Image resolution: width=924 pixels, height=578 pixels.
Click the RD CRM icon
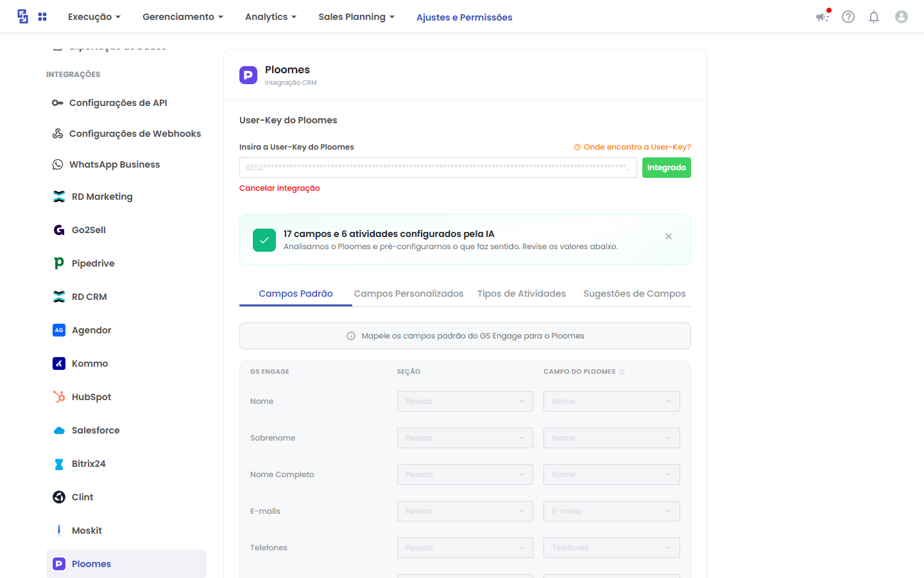click(59, 297)
